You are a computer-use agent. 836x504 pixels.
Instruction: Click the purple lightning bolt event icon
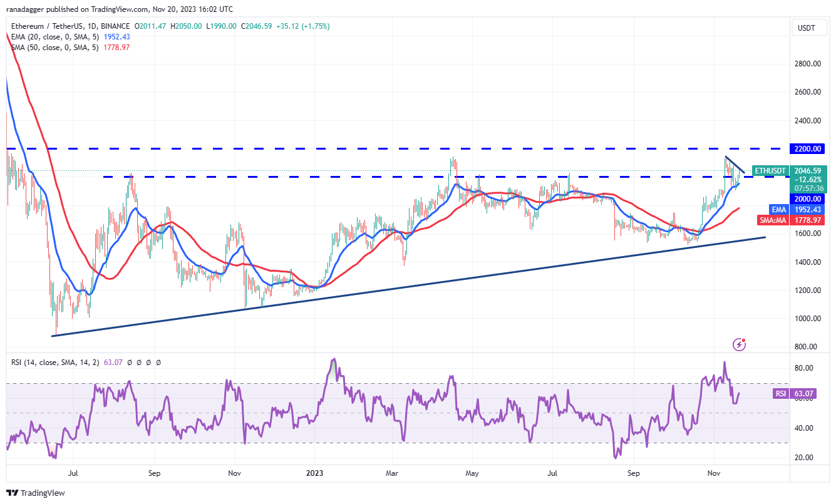point(740,344)
